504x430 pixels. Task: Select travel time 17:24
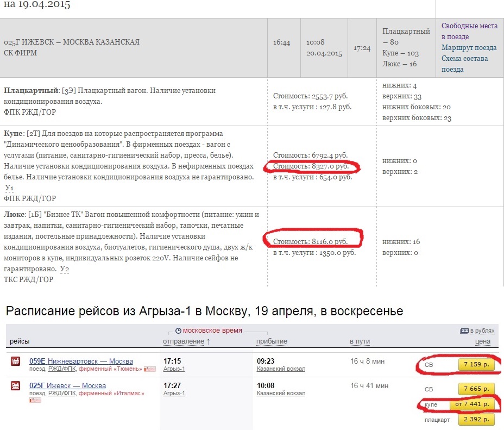[362, 48]
